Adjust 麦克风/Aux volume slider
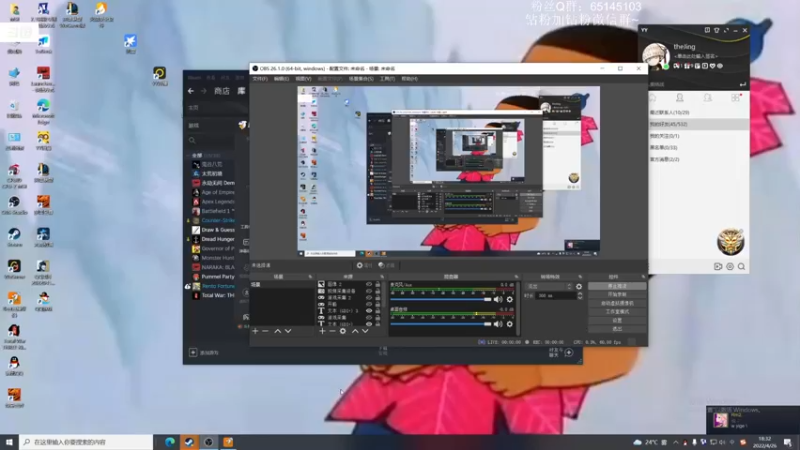The width and height of the screenshot is (800, 450). [x=441, y=299]
